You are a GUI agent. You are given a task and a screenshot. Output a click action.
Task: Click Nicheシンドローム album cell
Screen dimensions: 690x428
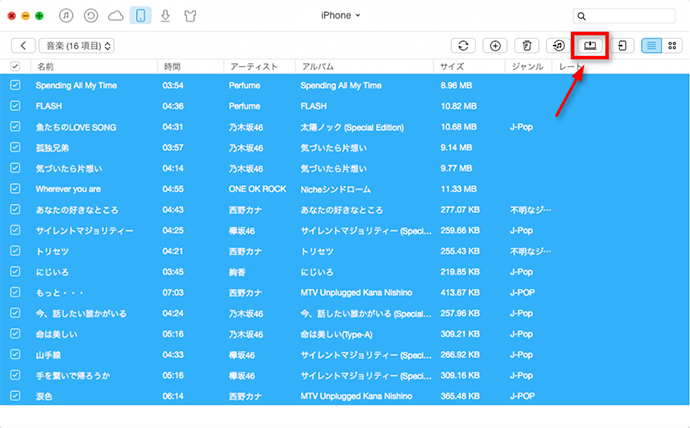(x=335, y=190)
